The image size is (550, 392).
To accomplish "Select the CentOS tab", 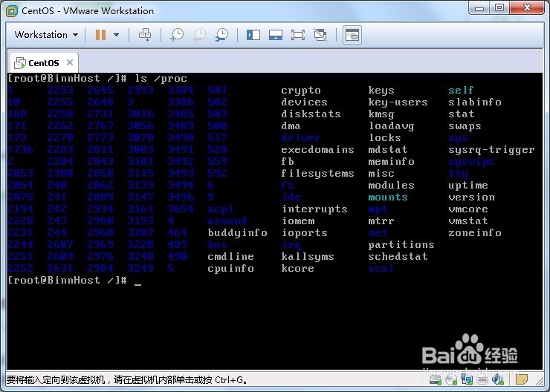I will [x=44, y=63].
